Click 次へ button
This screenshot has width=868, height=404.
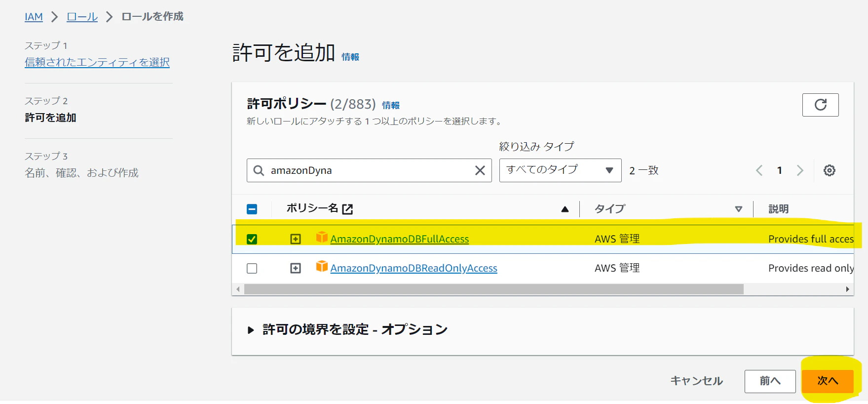click(x=828, y=381)
